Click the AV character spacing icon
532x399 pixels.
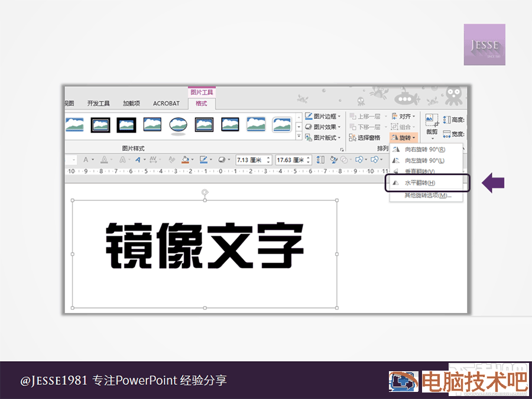tap(153, 160)
